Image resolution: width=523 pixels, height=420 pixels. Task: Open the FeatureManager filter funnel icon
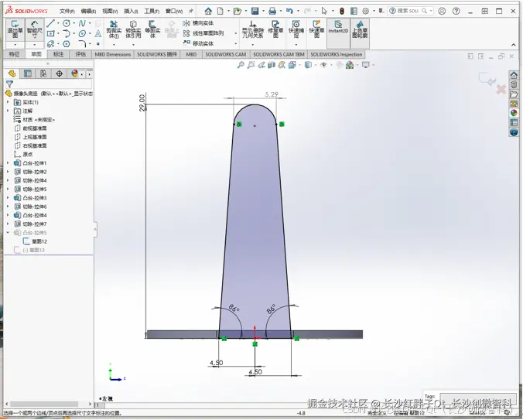pos(10,84)
